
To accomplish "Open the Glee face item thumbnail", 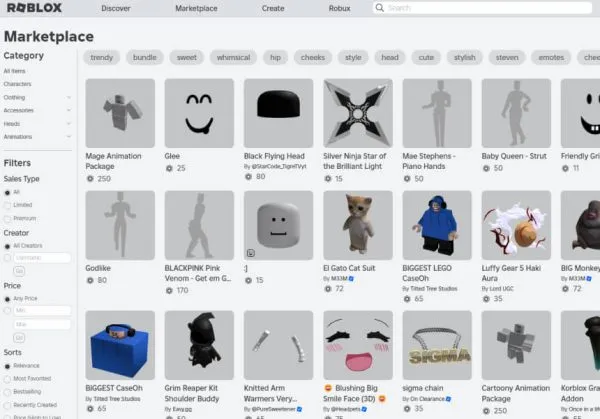I will click(199, 113).
